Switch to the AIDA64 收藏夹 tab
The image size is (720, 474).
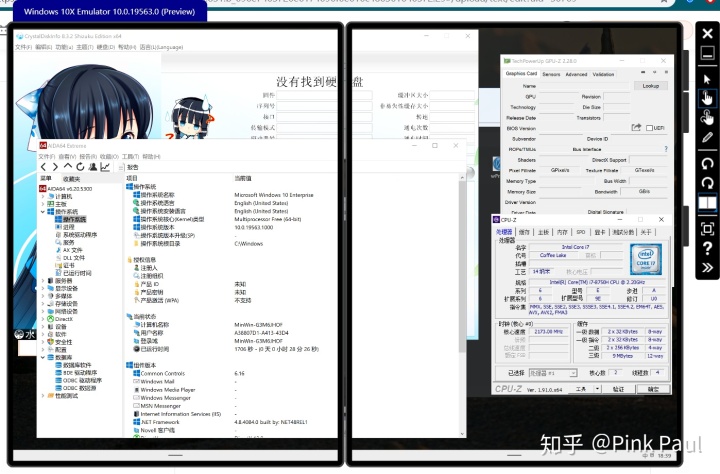(x=72, y=179)
